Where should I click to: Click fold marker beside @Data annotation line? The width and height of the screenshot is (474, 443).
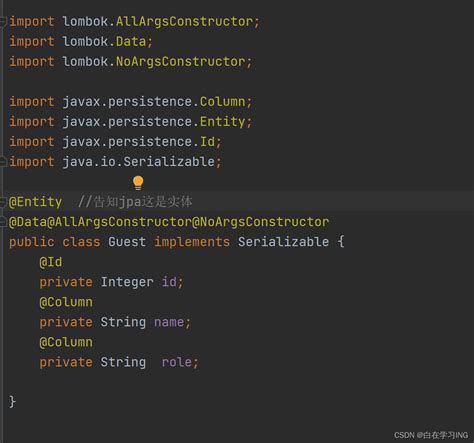pyautogui.click(x=3, y=222)
